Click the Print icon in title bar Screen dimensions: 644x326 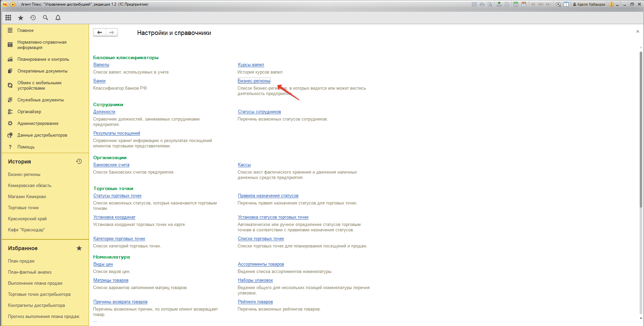(482, 4)
